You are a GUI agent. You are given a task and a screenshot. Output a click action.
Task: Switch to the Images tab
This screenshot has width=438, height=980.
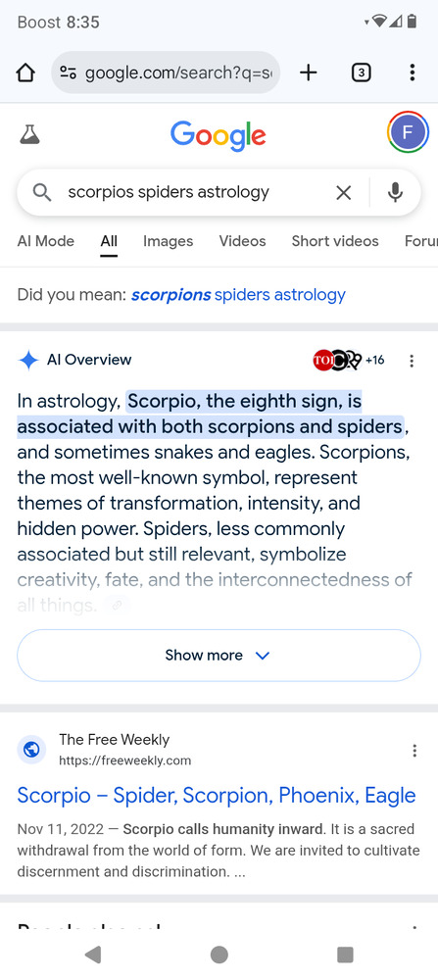coord(169,241)
